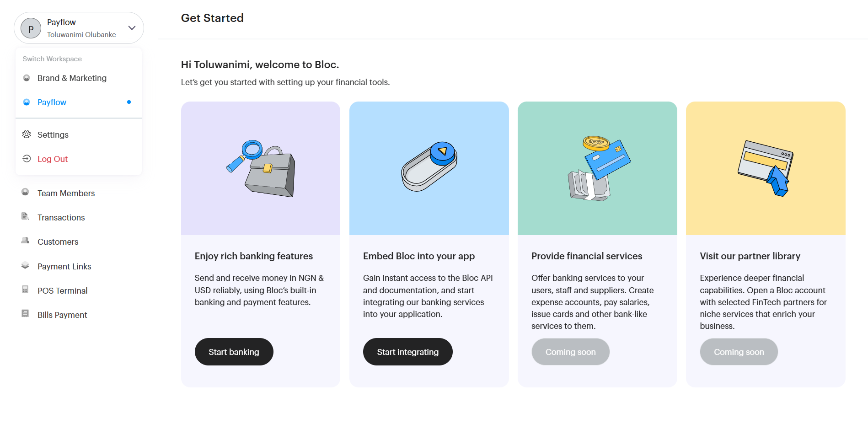Open Team Members page
This screenshot has width=868, height=424.
pos(66,193)
